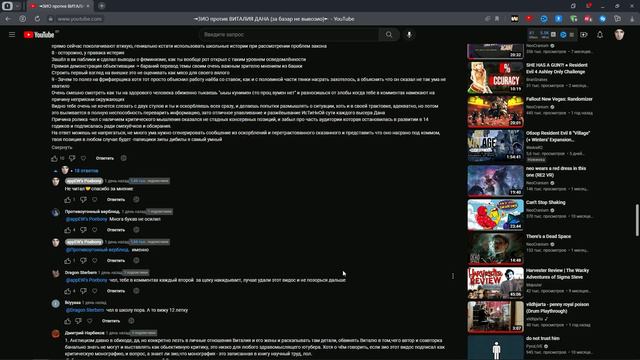640x360 pixels.
Task: Like the long top comment with 10 likes
Action: pos(54,158)
